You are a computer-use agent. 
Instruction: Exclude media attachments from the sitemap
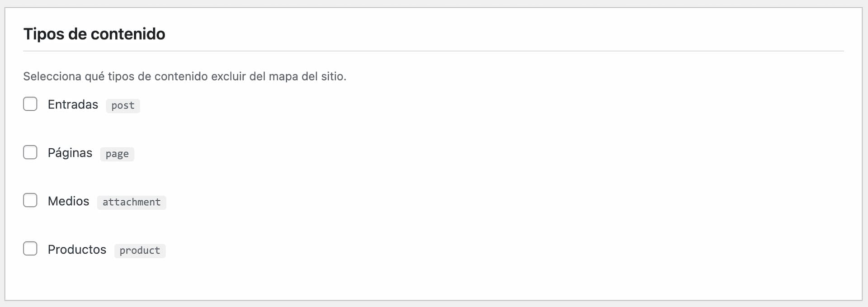[30, 200]
